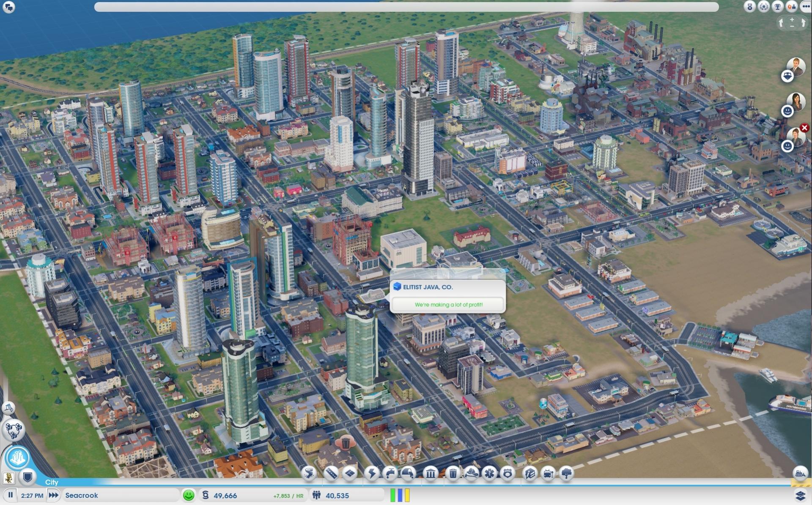Expand the Region view button

(12, 430)
